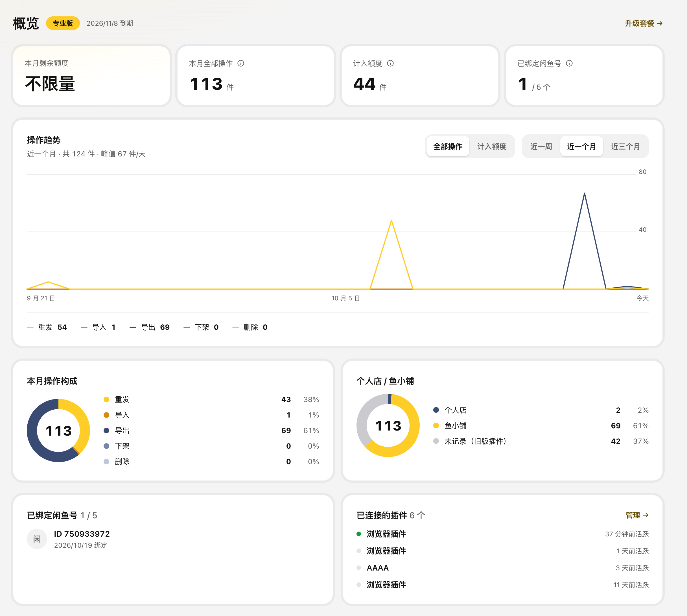This screenshot has height=616, width=687.
Task: Click the text 'ID 750933972'
Action: tap(82, 534)
